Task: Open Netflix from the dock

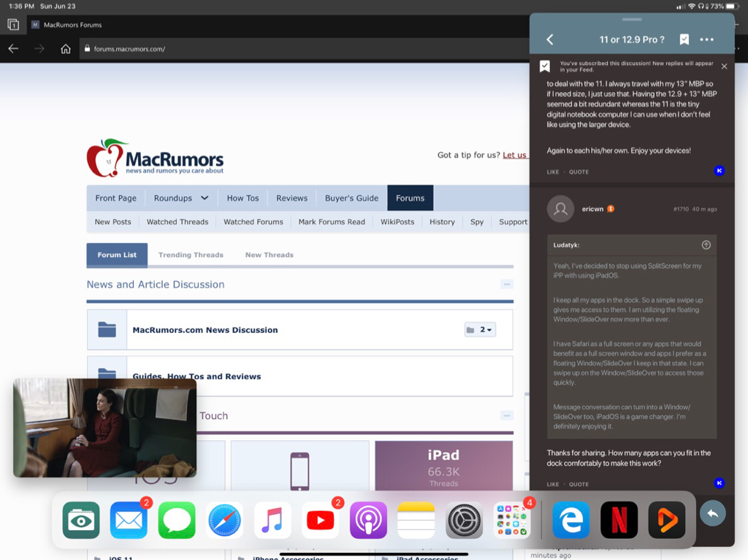Action: click(619, 520)
